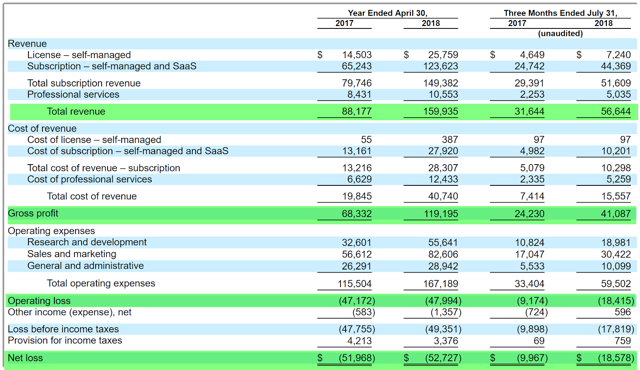640x370 pixels.
Task: Click subscription value 65,243
Action: (357, 66)
